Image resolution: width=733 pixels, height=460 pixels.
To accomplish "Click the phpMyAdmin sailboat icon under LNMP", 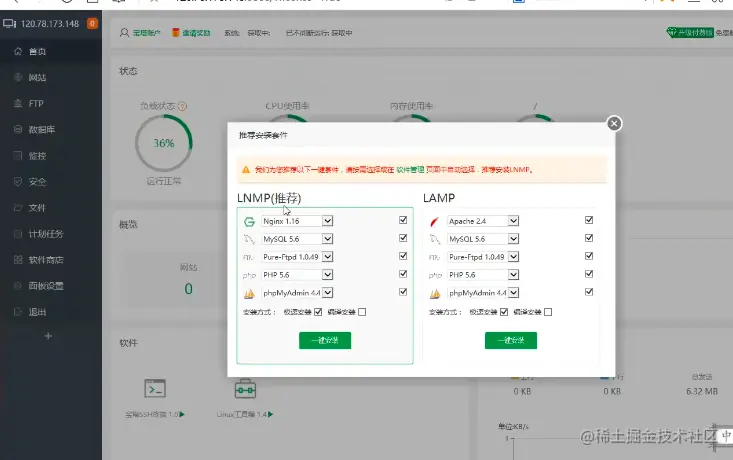I will tap(249, 294).
